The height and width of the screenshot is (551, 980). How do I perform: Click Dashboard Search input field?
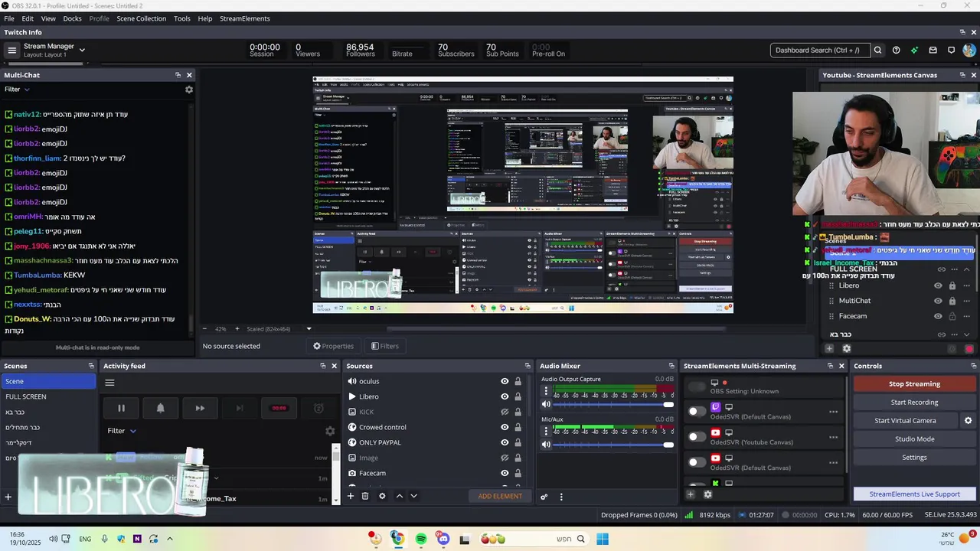[x=819, y=51]
